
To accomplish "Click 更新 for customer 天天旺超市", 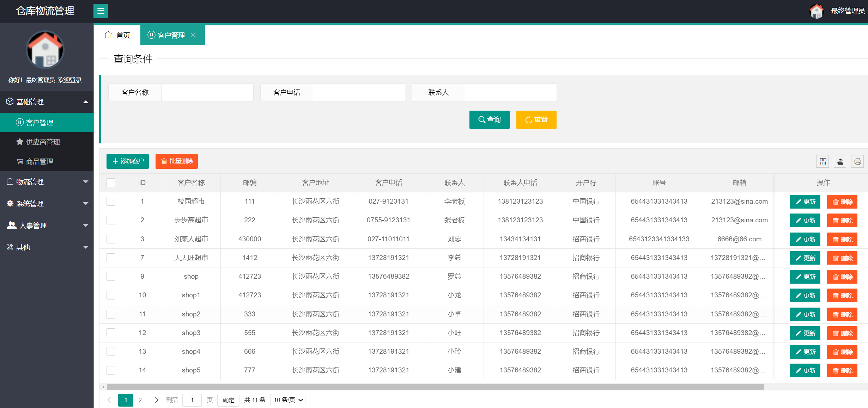I will pyautogui.click(x=805, y=258).
